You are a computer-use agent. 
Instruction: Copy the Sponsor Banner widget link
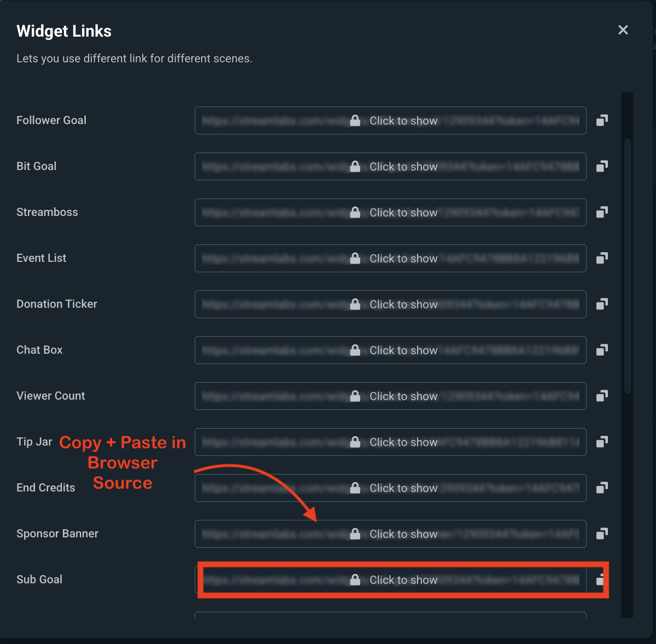click(x=602, y=534)
